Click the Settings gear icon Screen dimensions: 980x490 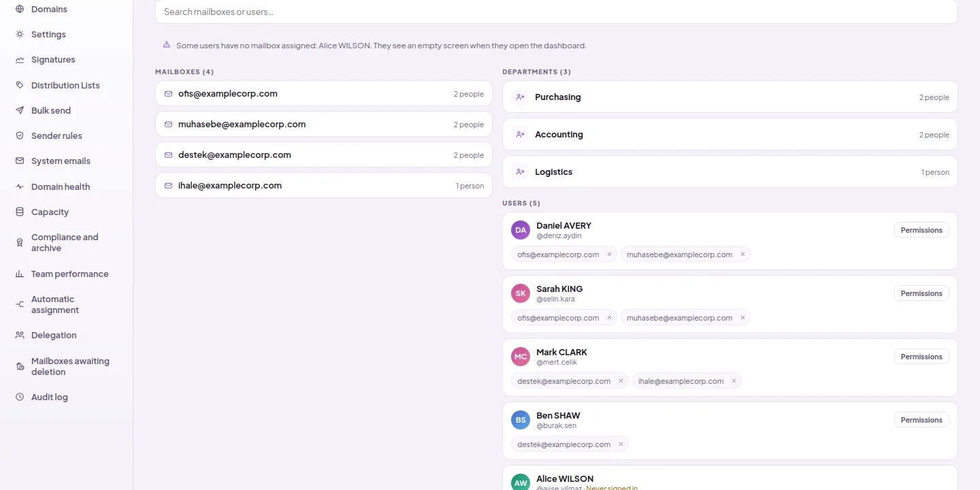(20, 35)
